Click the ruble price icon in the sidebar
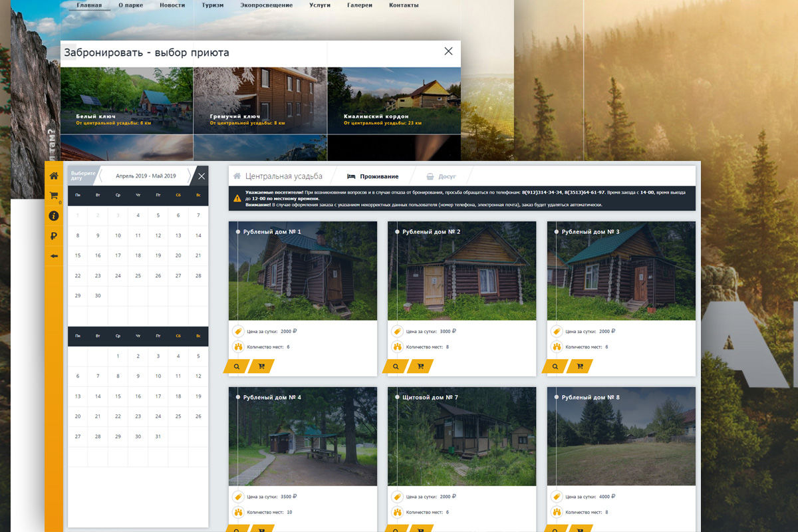 pyautogui.click(x=54, y=235)
